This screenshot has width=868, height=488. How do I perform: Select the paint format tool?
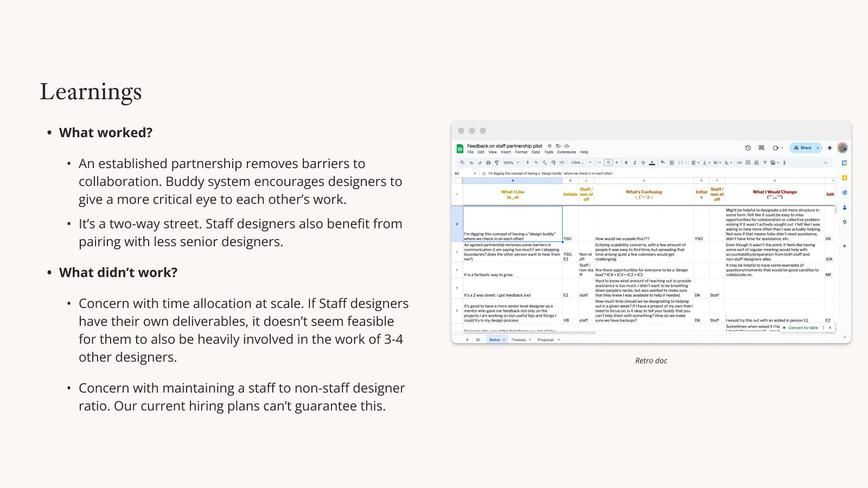click(x=496, y=163)
